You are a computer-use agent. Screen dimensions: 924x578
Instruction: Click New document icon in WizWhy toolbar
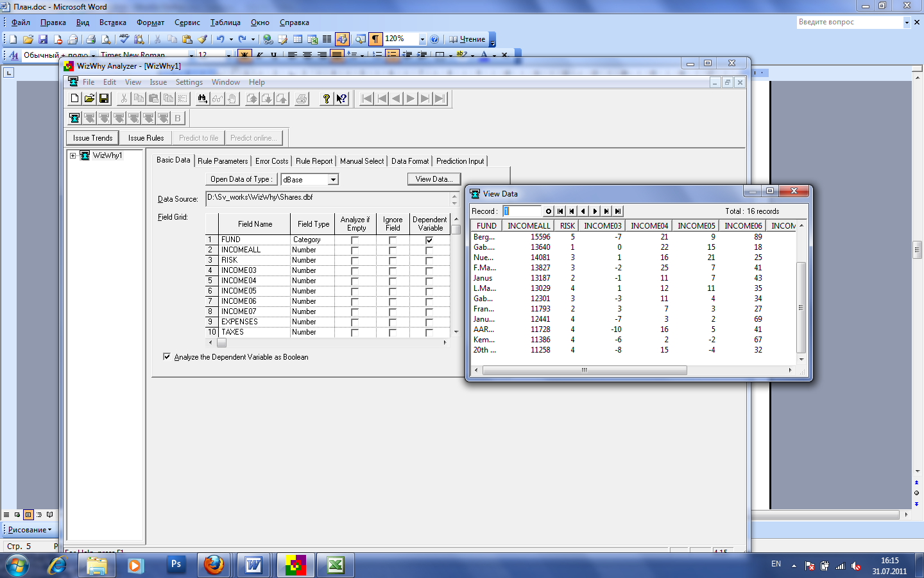74,98
